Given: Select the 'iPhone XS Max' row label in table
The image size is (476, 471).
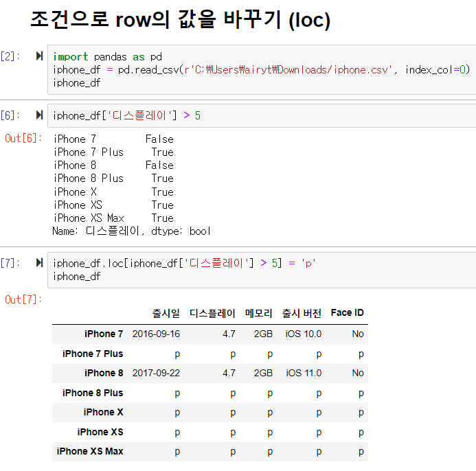Looking at the screenshot, I should tap(90, 452).
